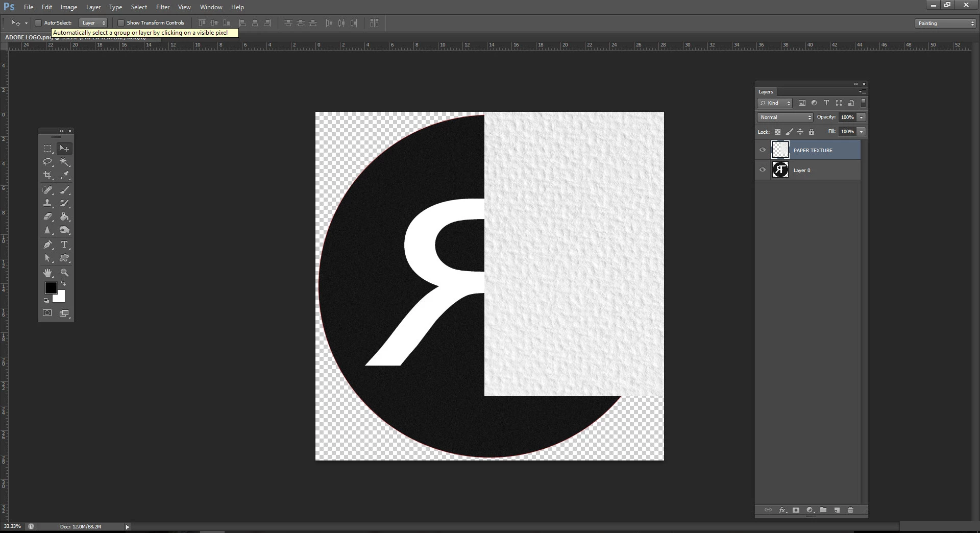
Task: Click the link layers icon
Action: click(768, 510)
